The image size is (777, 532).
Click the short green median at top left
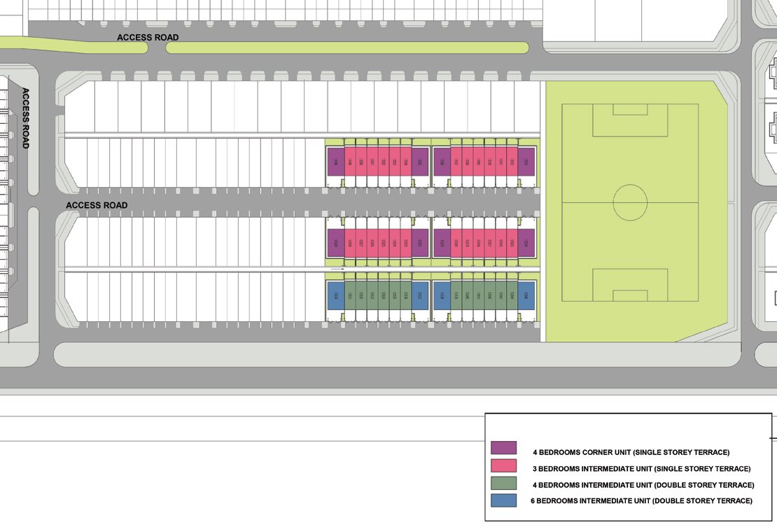click(73, 46)
